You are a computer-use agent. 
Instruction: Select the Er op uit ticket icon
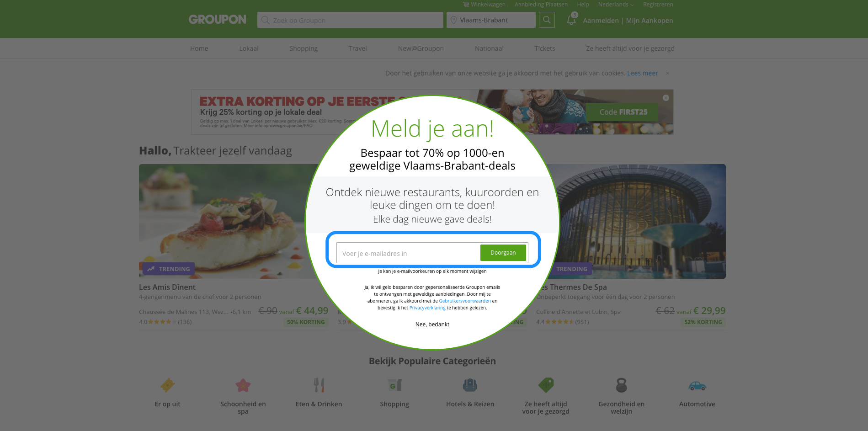(167, 385)
